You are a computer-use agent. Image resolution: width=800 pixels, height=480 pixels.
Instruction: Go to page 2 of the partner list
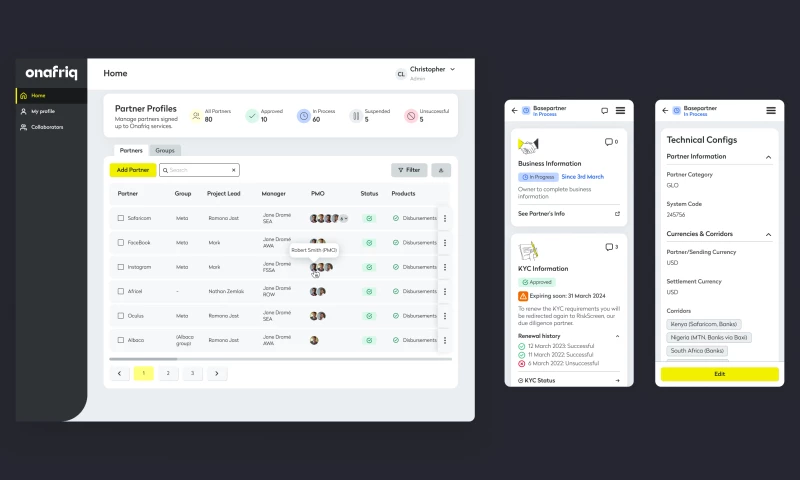(x=167, y=373)
